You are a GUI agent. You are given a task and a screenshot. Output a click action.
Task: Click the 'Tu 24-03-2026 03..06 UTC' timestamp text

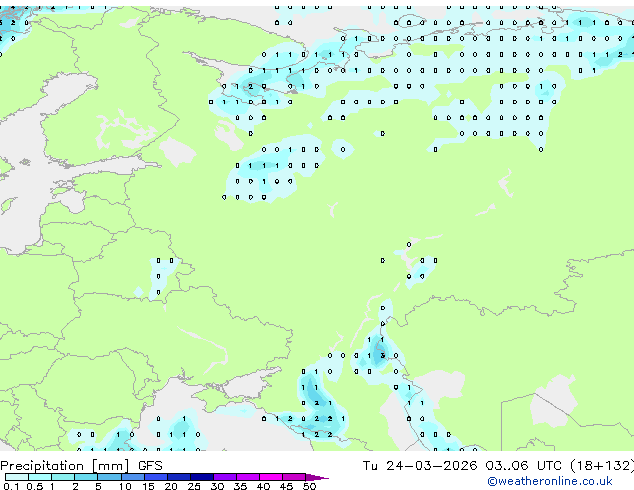(x=463, y=466)
